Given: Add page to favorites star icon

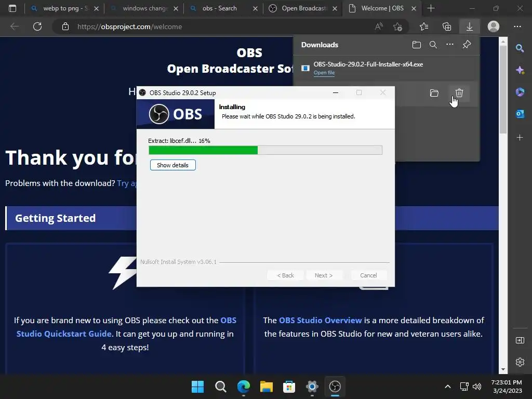Looking at the screenshot, I should point(397,26).
